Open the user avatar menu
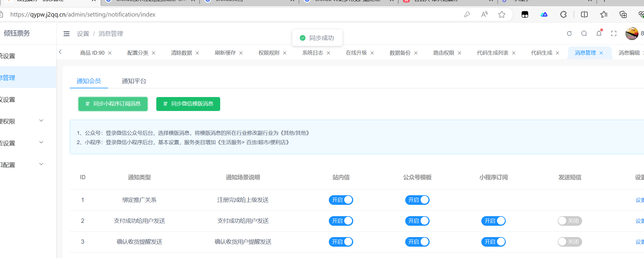The image size is (644, 258). 632,33
